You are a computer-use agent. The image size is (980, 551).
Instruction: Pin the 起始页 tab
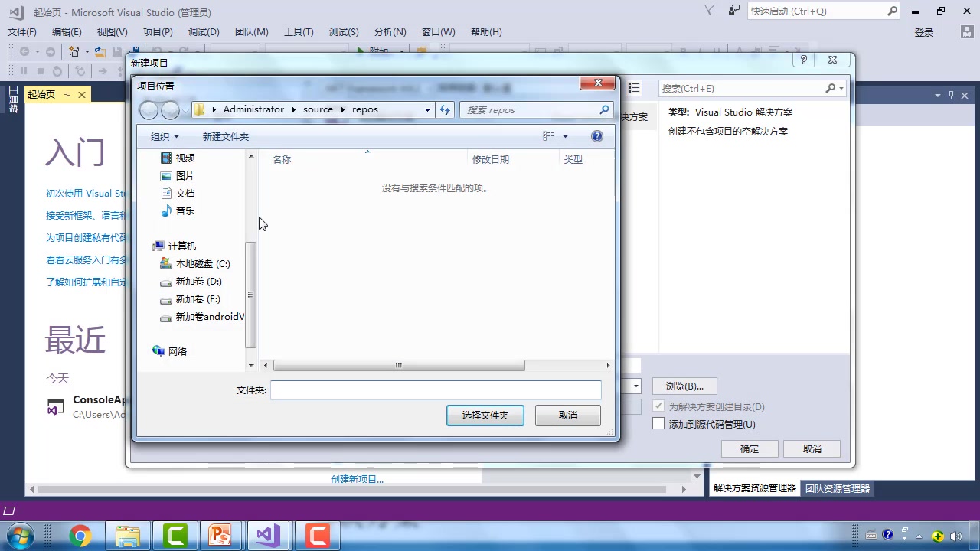(x=67, y=94)
